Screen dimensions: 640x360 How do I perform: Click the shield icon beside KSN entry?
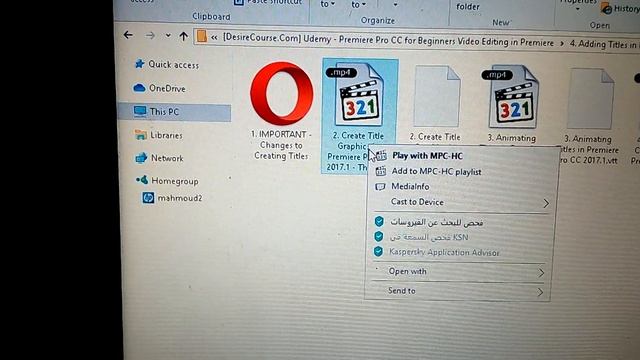(379, 236)
